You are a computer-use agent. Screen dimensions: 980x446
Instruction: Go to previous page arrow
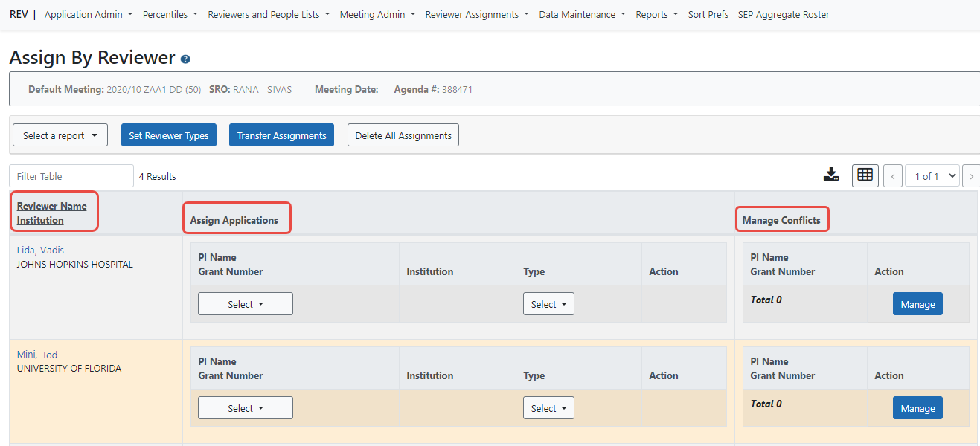click(892, 176)
